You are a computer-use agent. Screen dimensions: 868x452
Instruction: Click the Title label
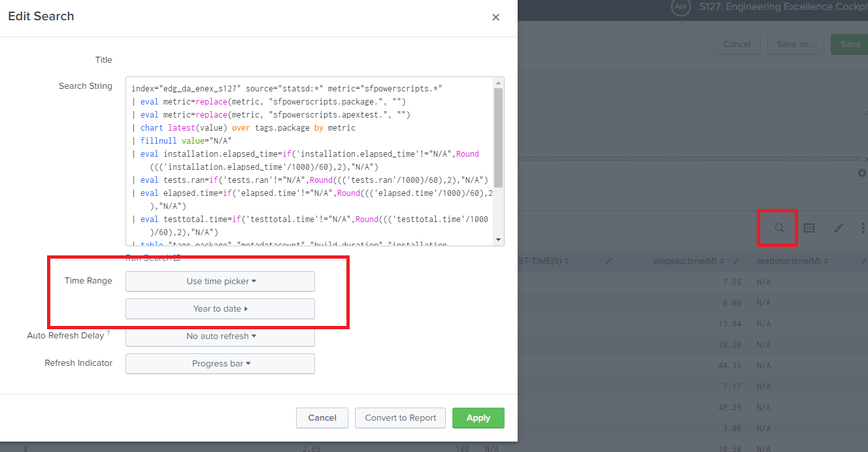(x=104, y=60)
